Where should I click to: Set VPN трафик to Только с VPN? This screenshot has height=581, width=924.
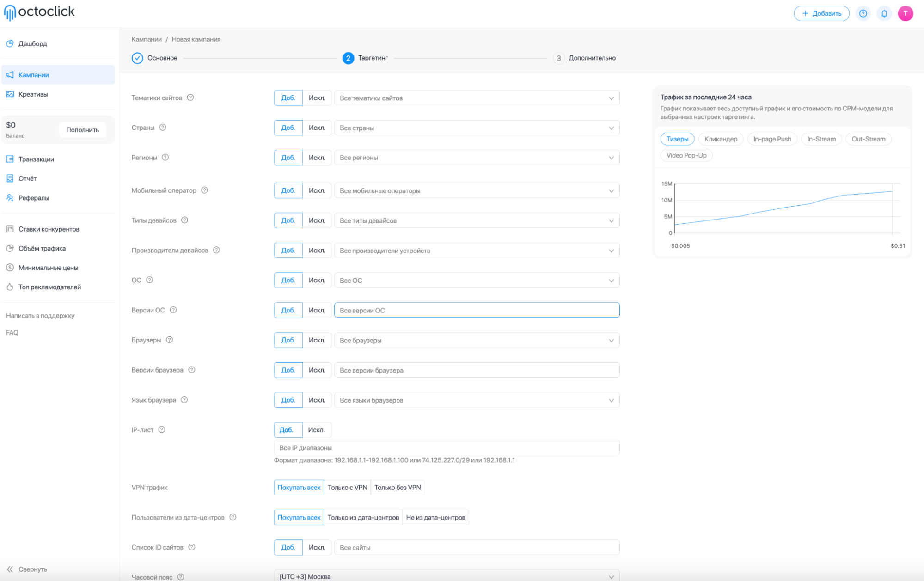point(347,488)
